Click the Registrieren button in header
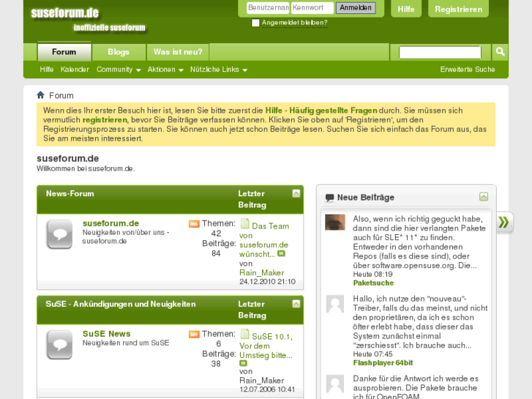Image resolution: width=532 pixels, height=399 pixels. coord(458,10)
